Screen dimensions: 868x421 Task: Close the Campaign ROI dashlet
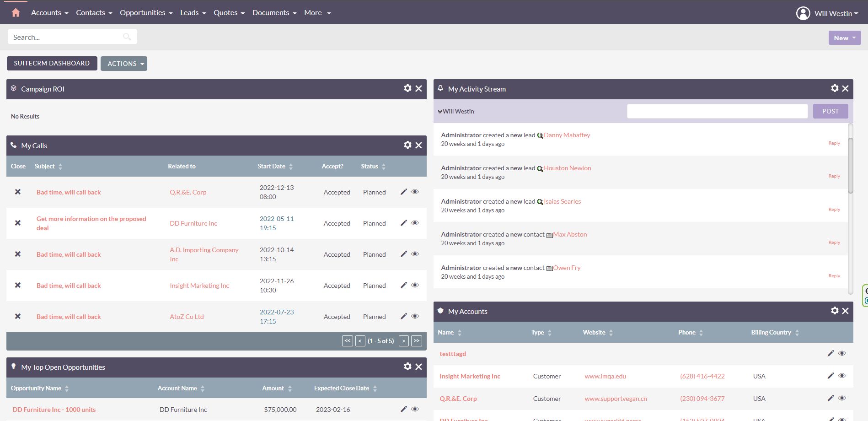click(418, 89)
